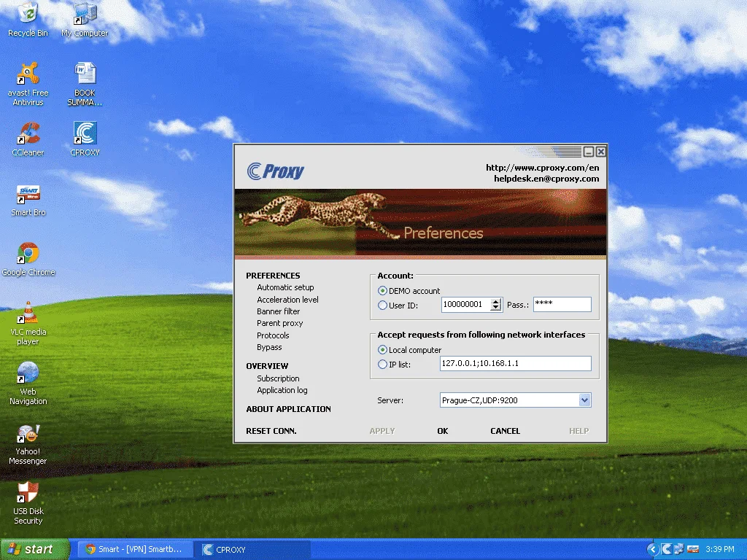This screenshot has height=560, width=747.
Task: Open Bypass settings
Action: (x=269, y=347)
